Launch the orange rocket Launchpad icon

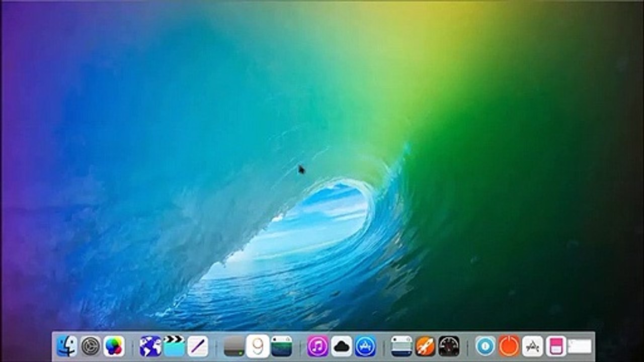click(x=425, y=346)
